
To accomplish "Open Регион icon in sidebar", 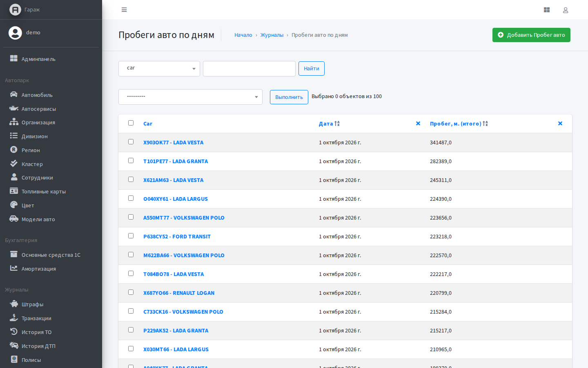I will [x=14, y=150].
